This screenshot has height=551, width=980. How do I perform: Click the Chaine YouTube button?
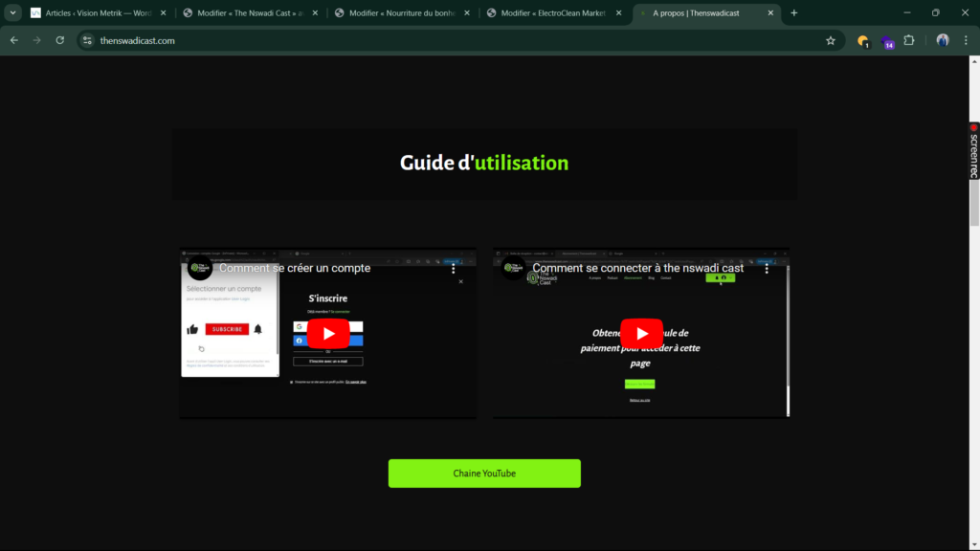pos(484,474)
